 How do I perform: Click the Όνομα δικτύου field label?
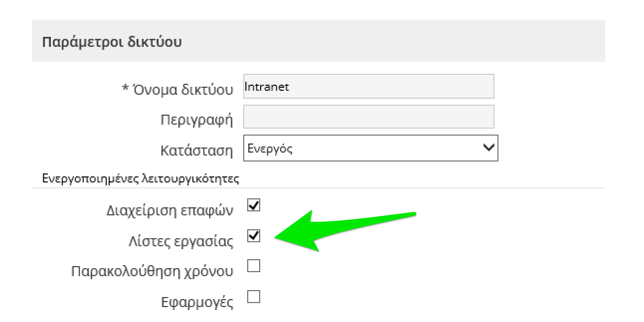183,90
